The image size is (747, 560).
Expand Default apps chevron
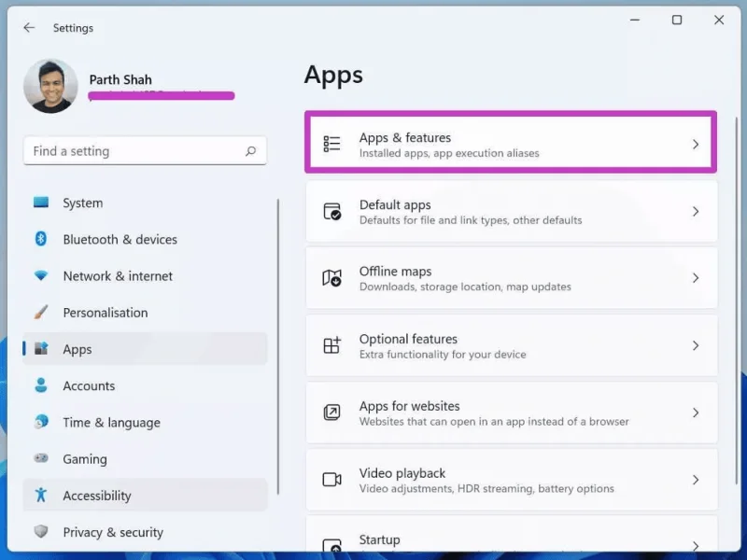[x=696, y=212]
